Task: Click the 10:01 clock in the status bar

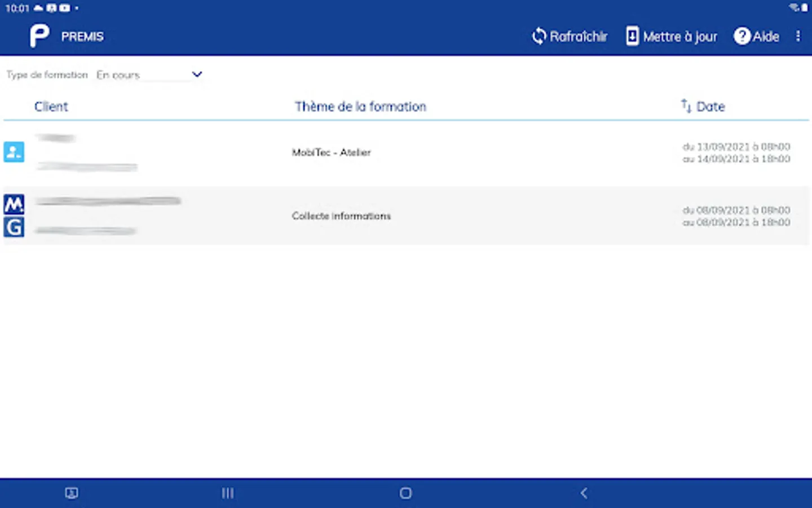Action: (17, 8)
